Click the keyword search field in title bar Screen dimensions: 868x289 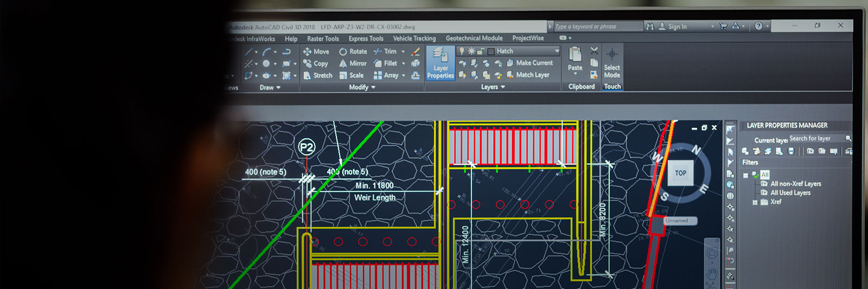598,26
